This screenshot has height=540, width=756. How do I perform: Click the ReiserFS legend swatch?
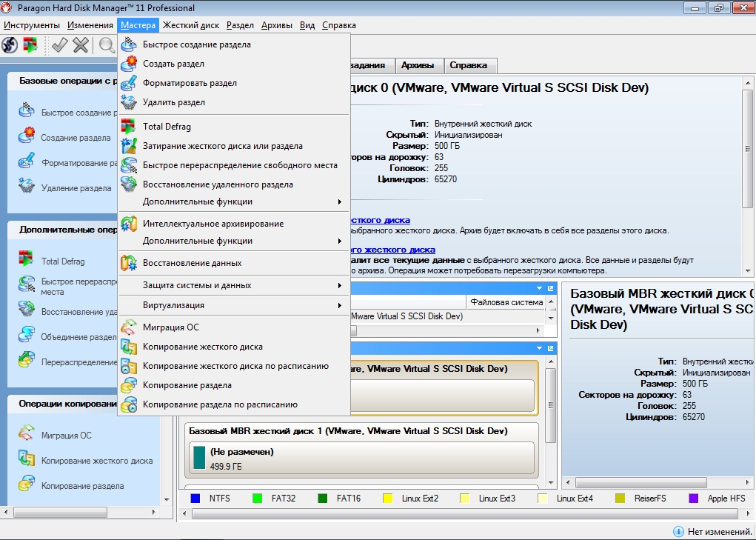click(x=620, y=499)
